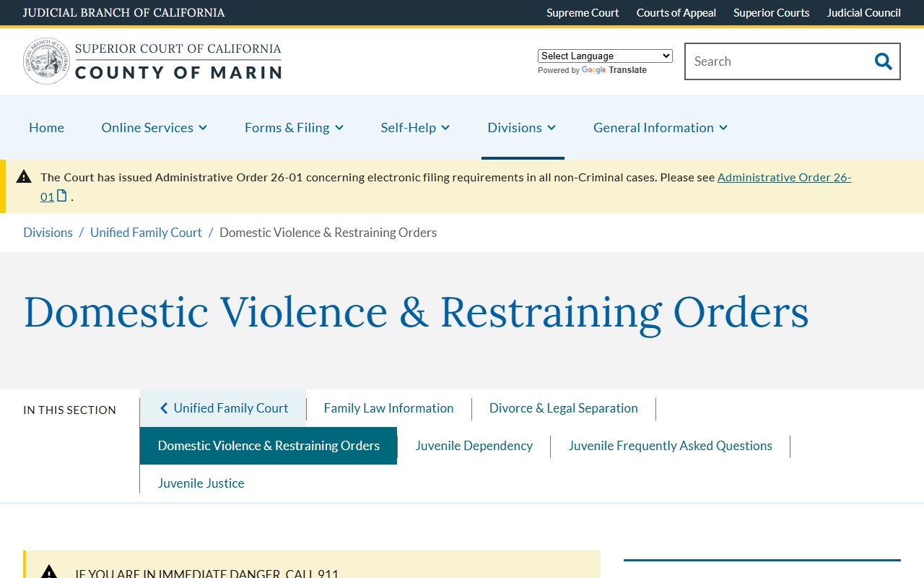The image size is (924, 578).
Task: Click the document icon after Administrative Order link
Action: coord(62,196)
